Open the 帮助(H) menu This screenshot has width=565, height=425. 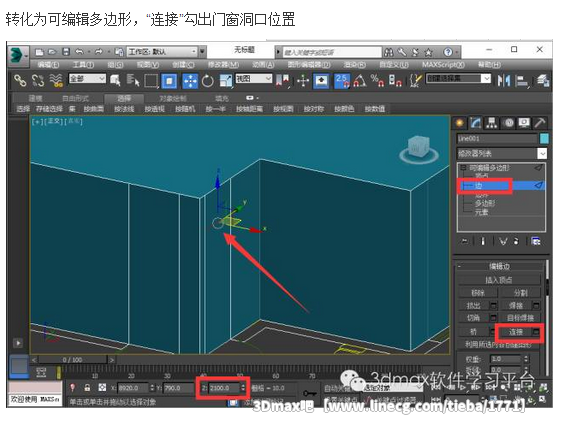pos(489,65)
